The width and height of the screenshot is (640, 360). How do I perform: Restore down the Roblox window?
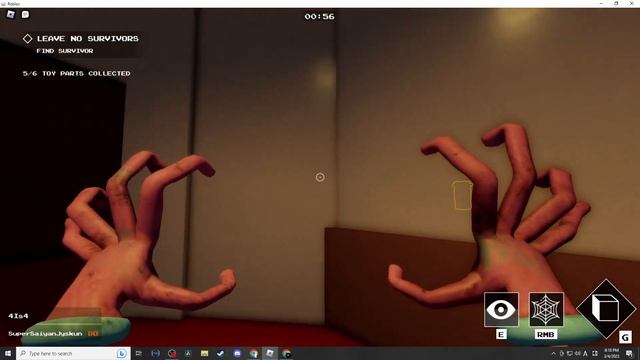pyautogui.click(x=616, y=3)
